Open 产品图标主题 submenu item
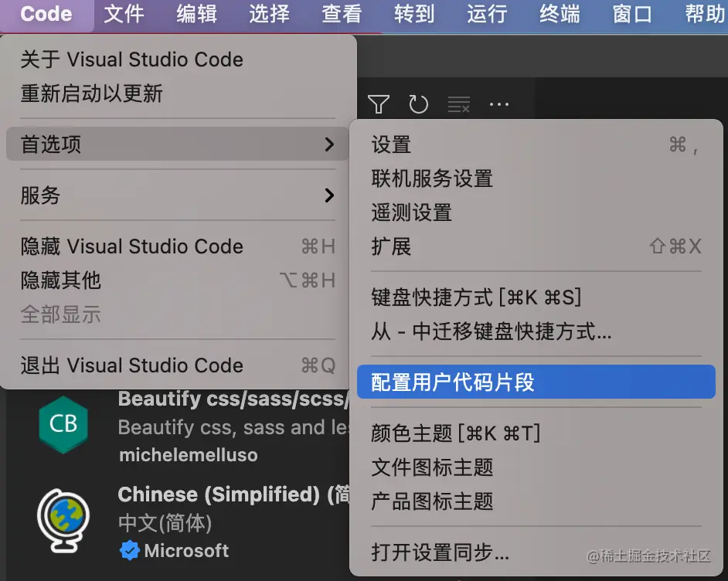Viewport: 728px width, 581px height. [536, 501]
